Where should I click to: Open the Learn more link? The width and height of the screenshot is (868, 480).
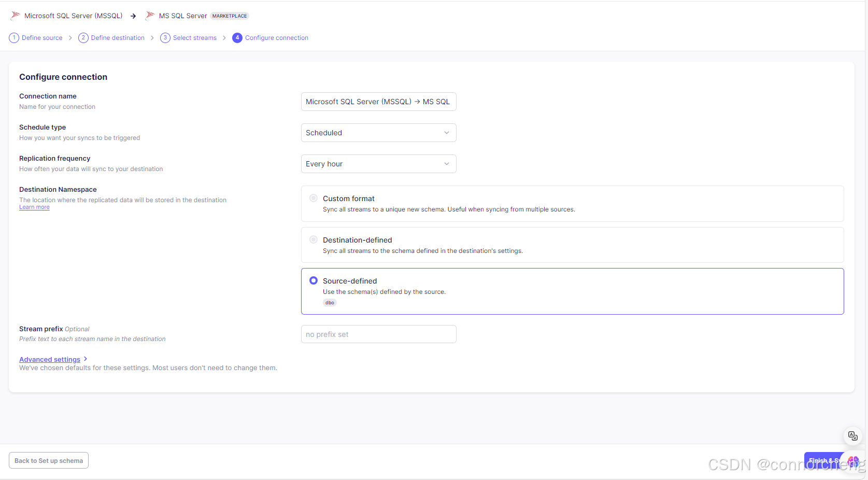34,207
